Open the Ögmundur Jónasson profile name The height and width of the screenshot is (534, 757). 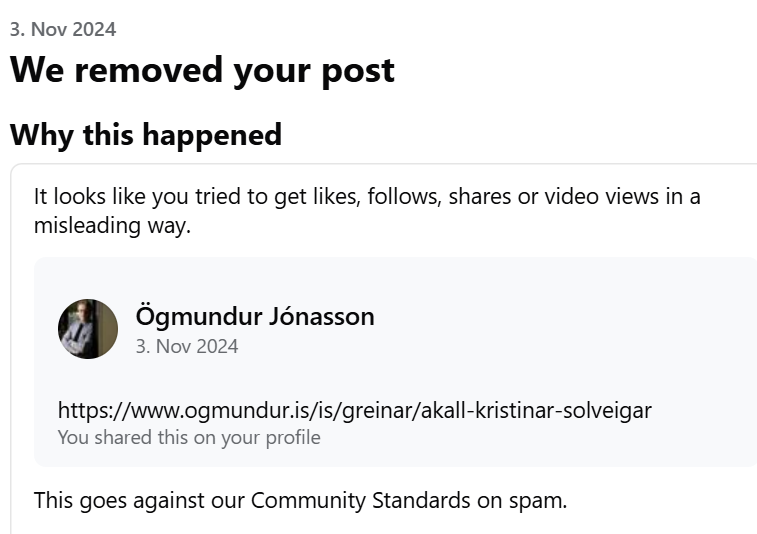[255, 317]
